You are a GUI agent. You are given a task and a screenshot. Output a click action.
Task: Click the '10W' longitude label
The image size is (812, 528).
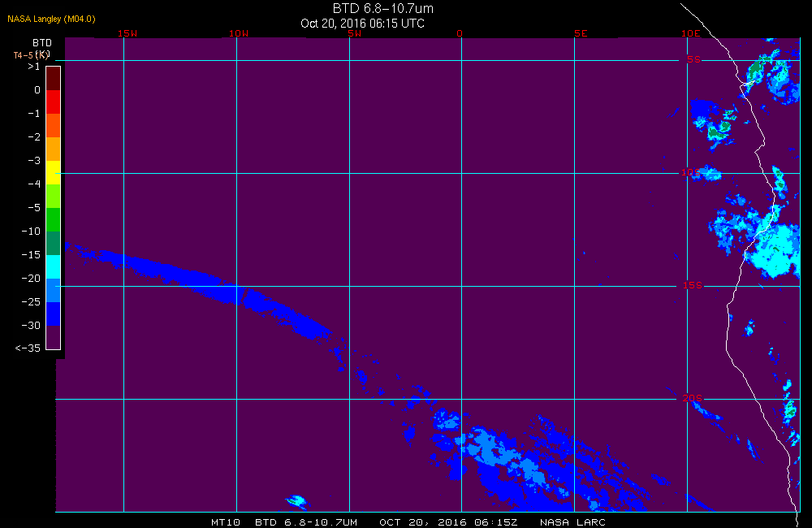click(239, 33)
